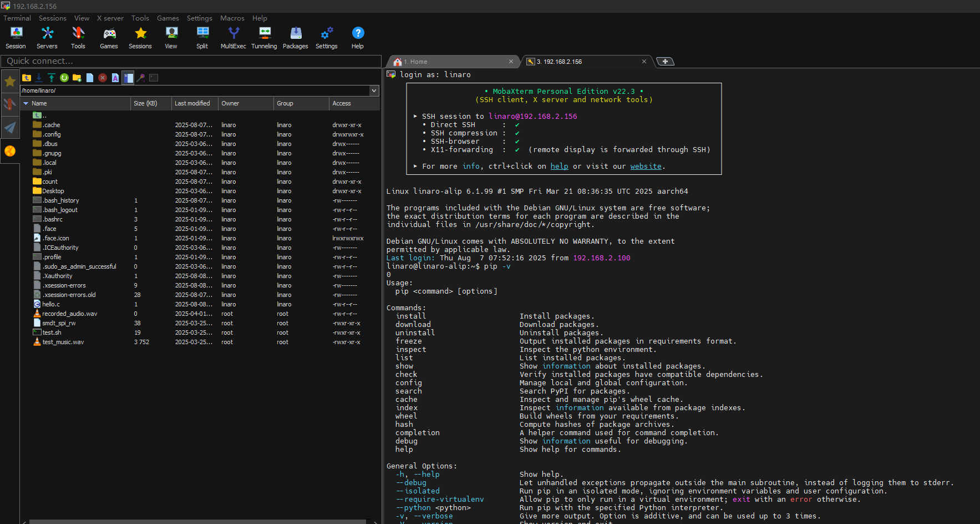Click the 'help' link in terminal banner
The image size is (980, 524).
click(x=559, y=166)
